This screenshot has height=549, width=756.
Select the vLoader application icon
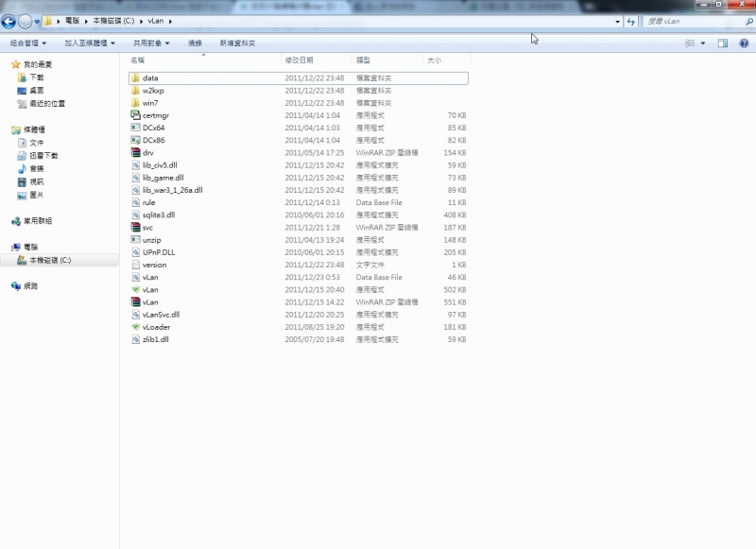coord(135,327)
